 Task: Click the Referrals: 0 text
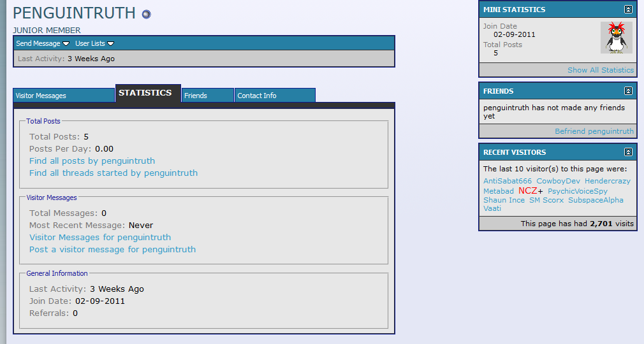click(54, 313)
